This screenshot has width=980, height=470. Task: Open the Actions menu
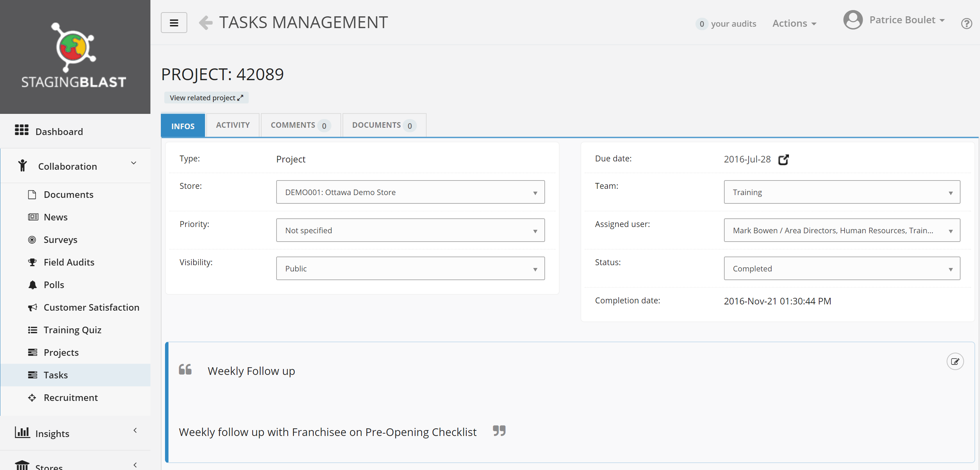click(794, 24)
